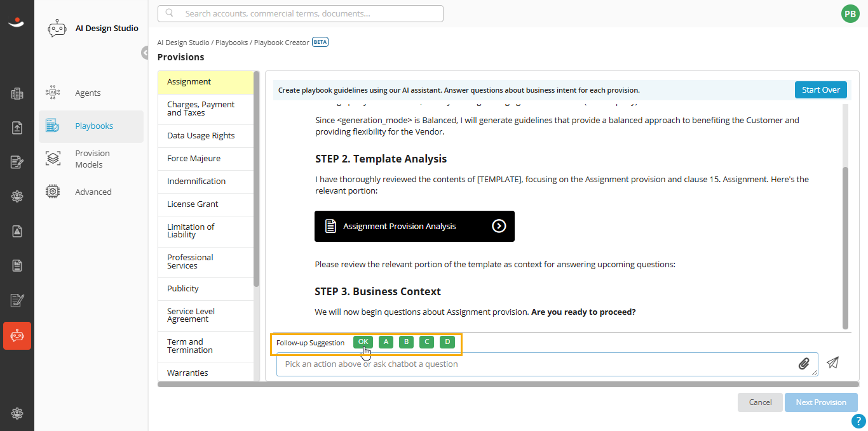Choose follow-up suggestion A
The width and height of the screenshot is (868, 431).
(x=386, y=342)
